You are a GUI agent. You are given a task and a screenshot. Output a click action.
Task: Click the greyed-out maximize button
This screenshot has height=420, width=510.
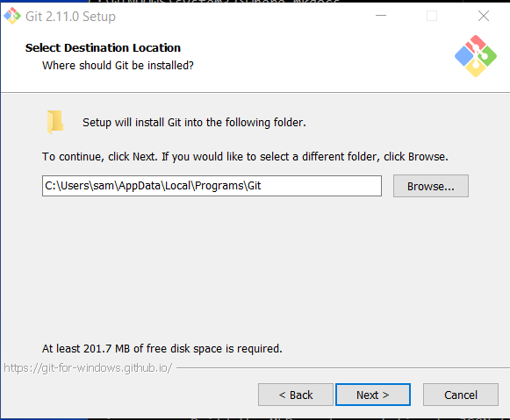click(432, 16)
